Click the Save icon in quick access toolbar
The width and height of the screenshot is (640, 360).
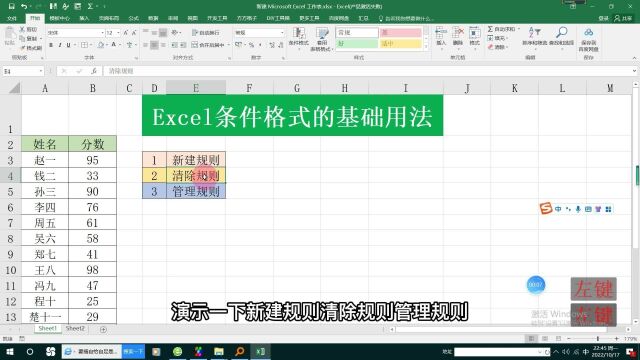12,6
